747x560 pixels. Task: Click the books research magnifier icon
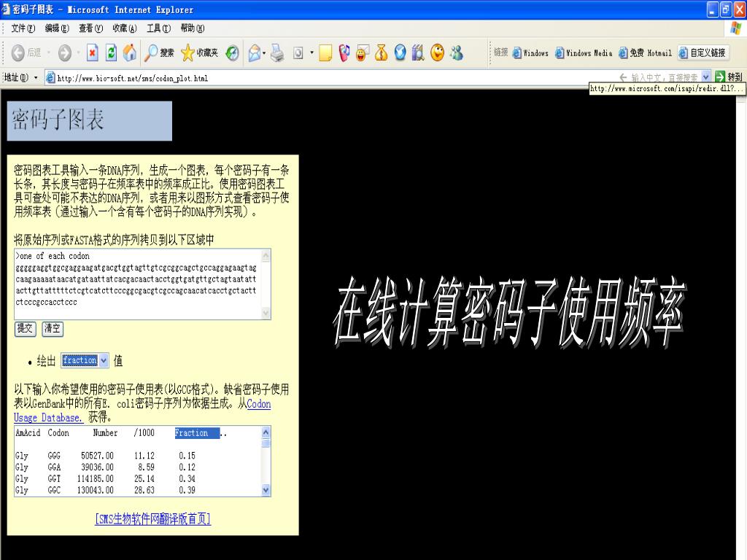(x=418, y=52)
